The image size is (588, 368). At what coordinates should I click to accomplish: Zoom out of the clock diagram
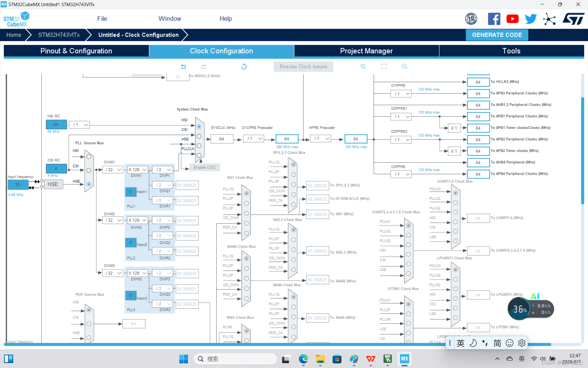[405, 67]
